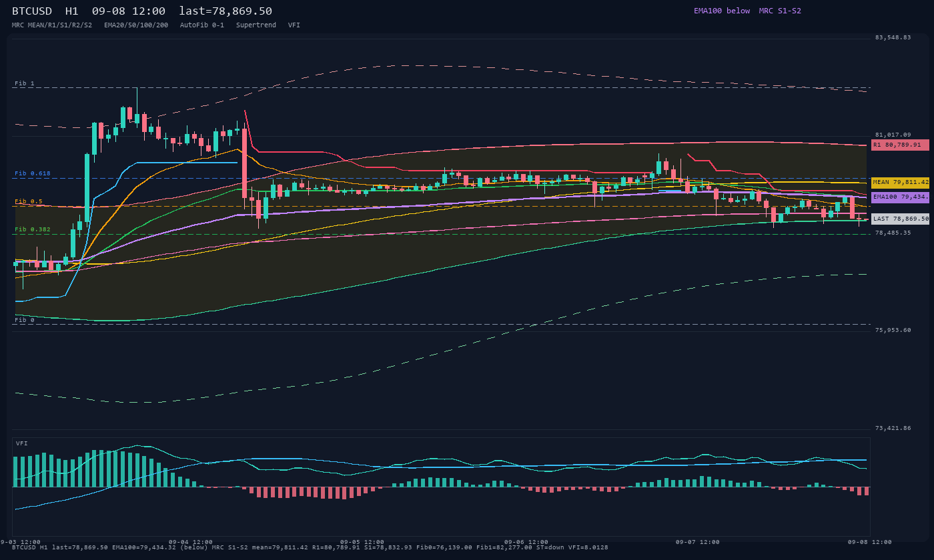Click the 81,017.09 price axis value
This screenshot has width=934, height=560.
click(893, 135)
